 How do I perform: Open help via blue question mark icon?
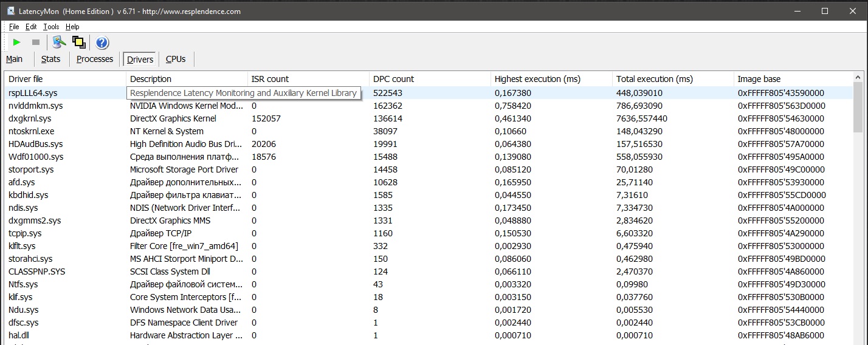click(x=102, y=43)
